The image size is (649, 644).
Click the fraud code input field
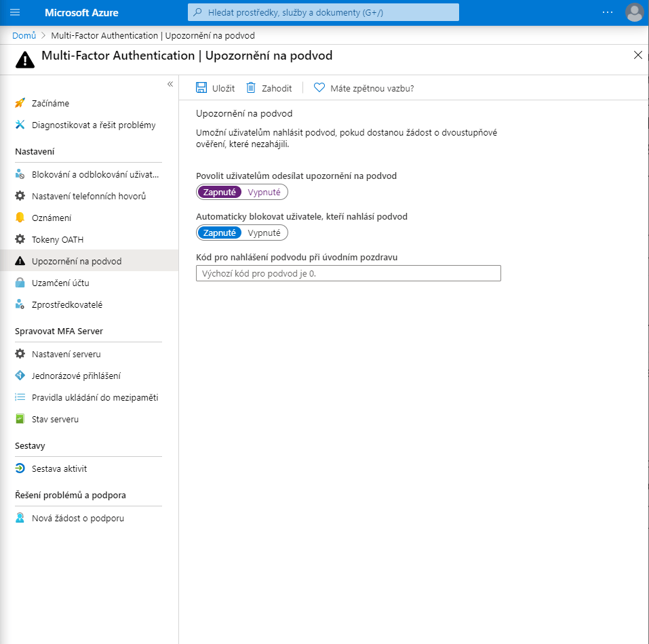[x=348, y=273]
